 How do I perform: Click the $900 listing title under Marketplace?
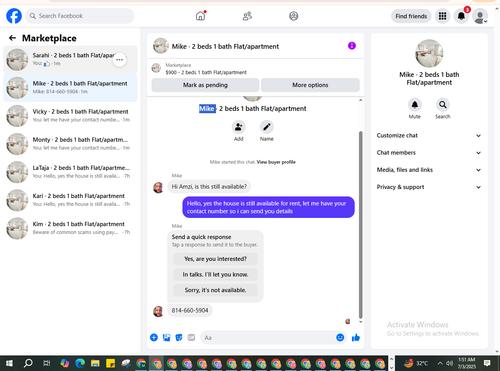pos(206,72)
